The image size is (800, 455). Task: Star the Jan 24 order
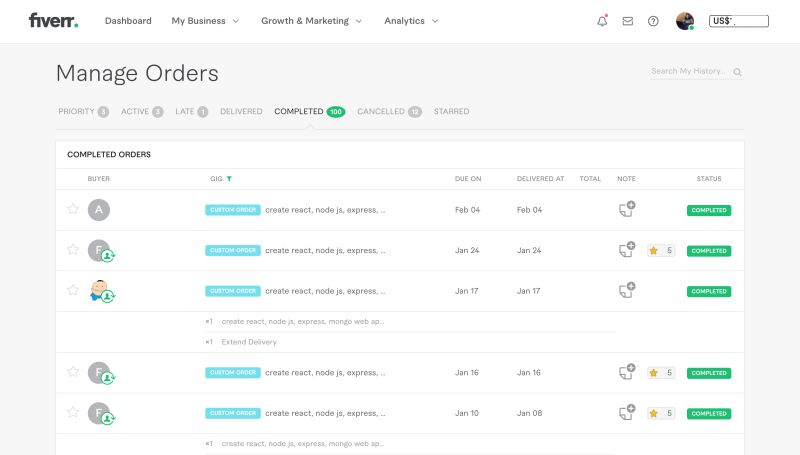[73, 249]
